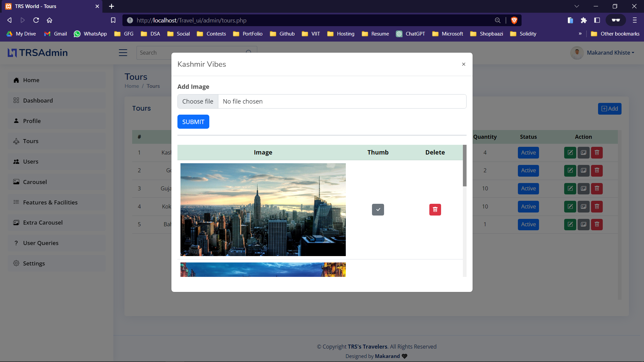
Task: Delete the New York skyline image
Action: click(435, 209)
